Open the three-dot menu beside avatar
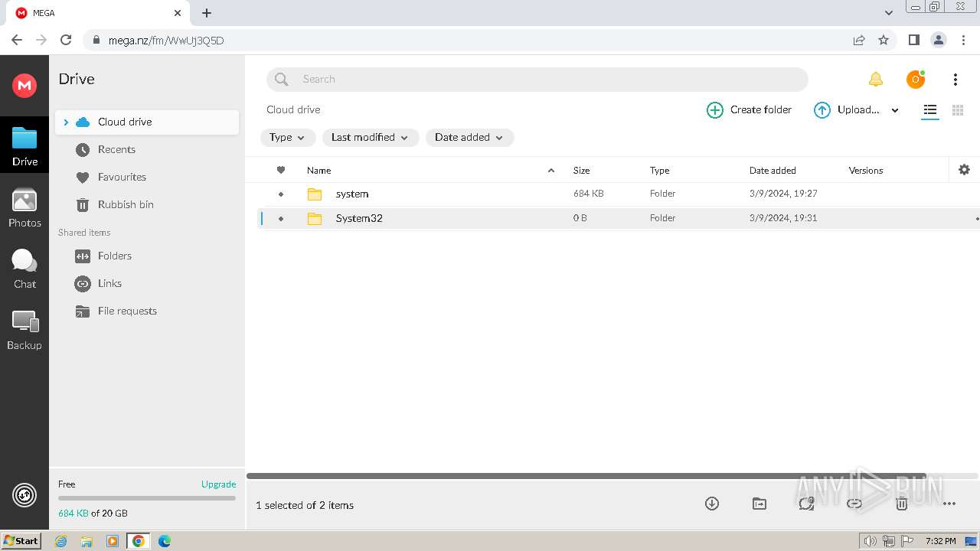 click(955, 79)
